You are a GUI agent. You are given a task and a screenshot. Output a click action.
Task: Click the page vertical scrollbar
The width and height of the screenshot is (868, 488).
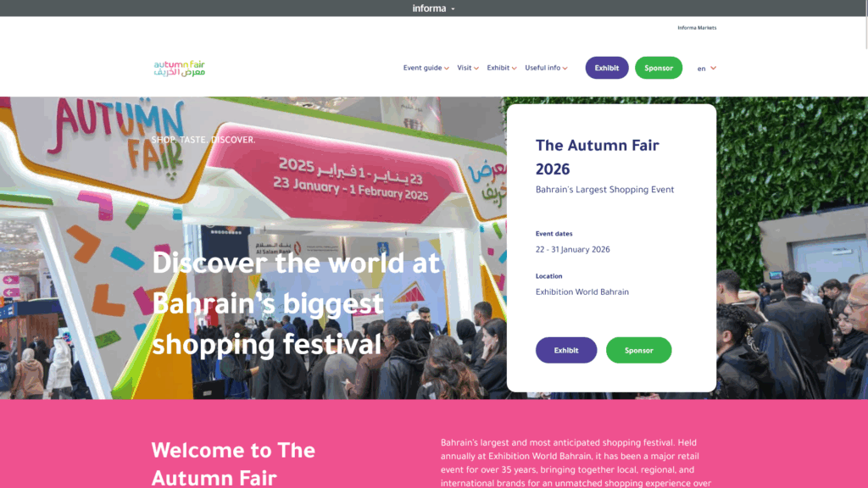coord(865,25)
